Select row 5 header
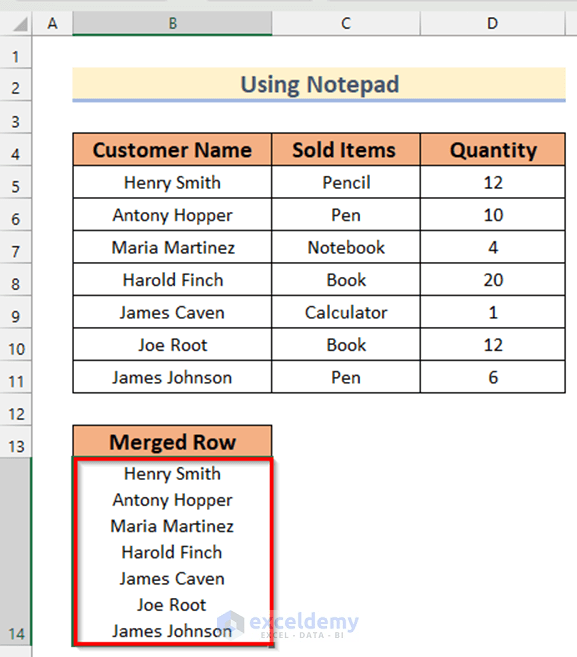The height and width of the screenshot is (657, 577). tap(16, 182)
